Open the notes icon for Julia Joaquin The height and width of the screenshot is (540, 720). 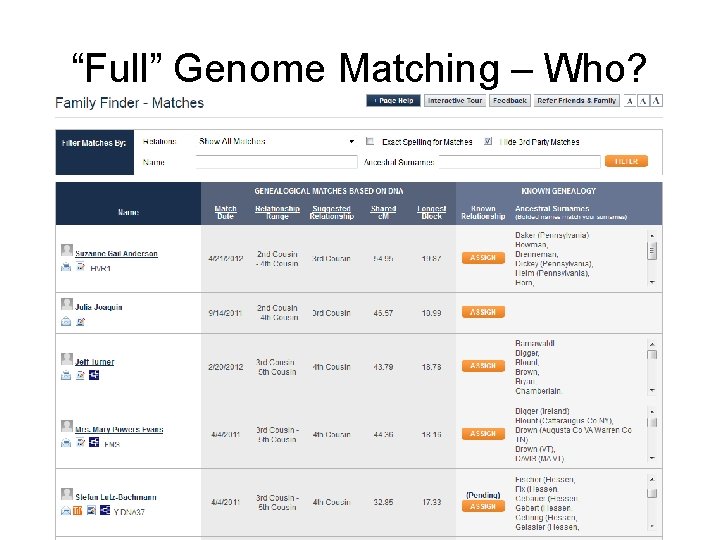coord(80,321)
